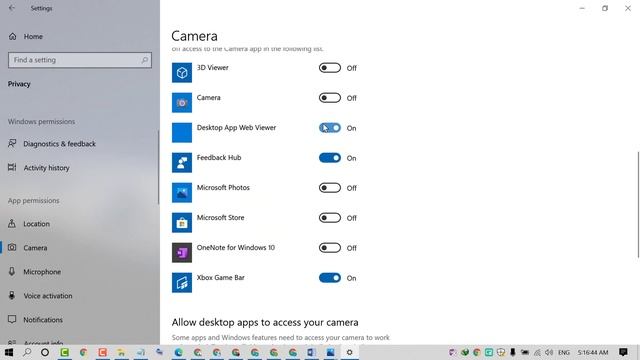Click "Allow desktop apps to access your camera" heading
Viewport: 640px width, 360px height.
[265, 322]
